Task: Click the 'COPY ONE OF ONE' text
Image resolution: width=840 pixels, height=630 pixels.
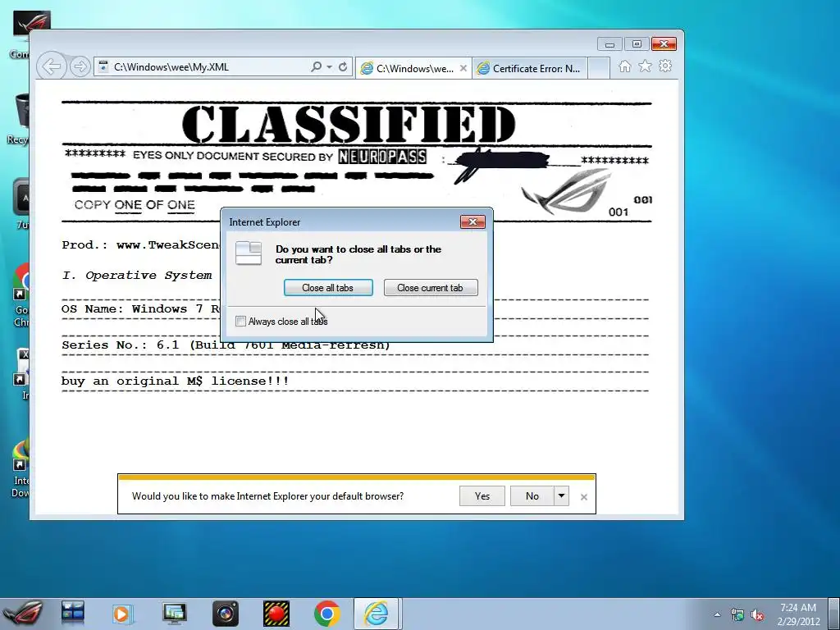Action: click(135, 204)
